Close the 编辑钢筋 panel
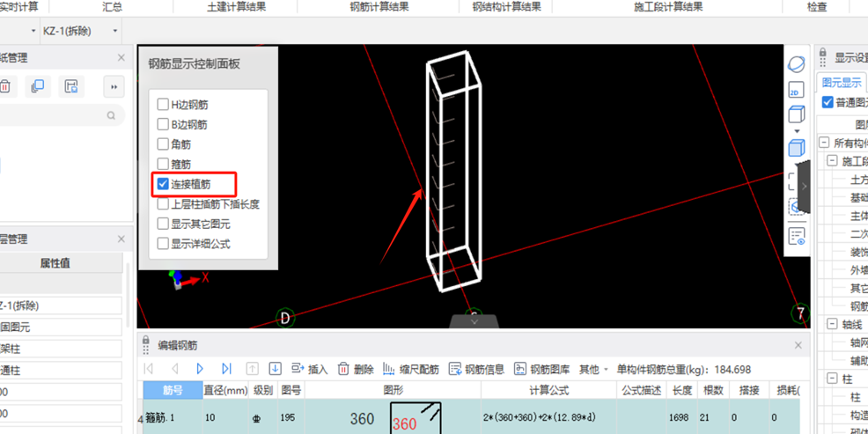The height and width of the screenshot is (434, 868). (798, 345)
